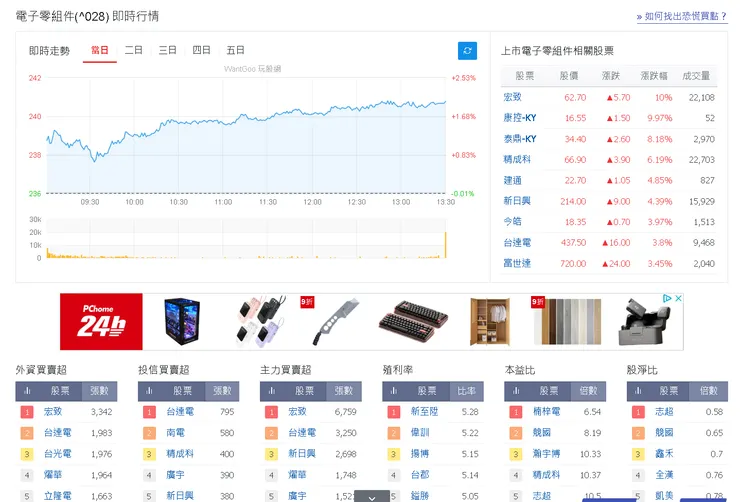Expand page with bottom chevron-down button
This screenshot has width=740, height=502.
pyautogui.click(x=372, y=496)
